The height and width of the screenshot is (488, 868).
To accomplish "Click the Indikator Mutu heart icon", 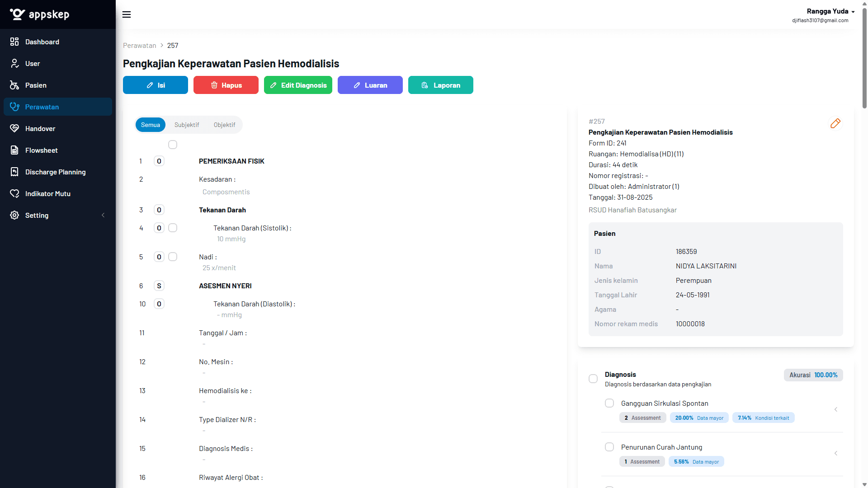I will coord(14,193).
